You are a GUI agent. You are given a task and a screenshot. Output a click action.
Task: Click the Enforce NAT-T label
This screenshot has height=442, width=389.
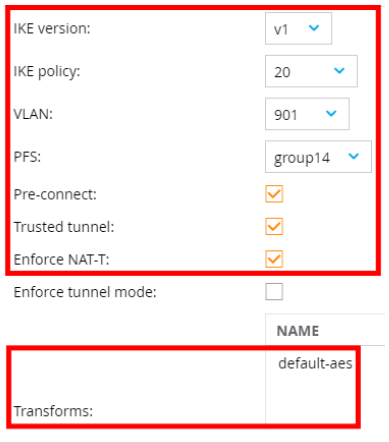coord(62,259)
